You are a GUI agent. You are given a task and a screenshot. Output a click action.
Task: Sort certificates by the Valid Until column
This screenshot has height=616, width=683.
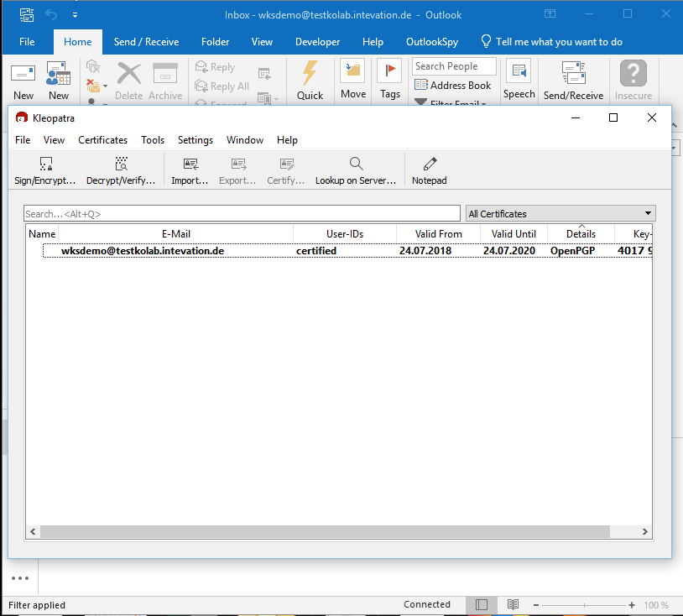click(x=514, y=234)
